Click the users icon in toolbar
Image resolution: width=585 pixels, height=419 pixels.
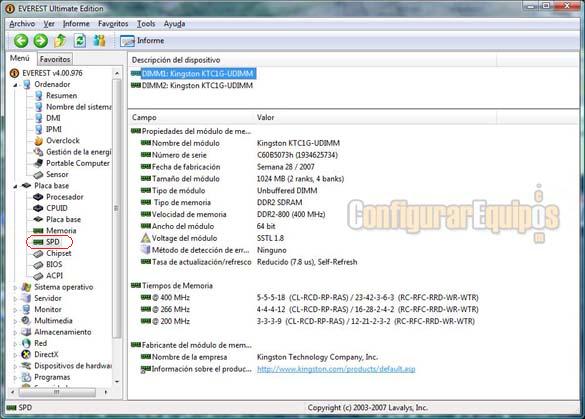[x=99, y=41]
